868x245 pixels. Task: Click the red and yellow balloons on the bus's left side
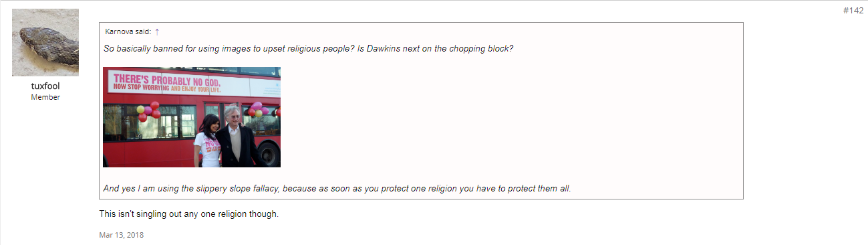click(x=148, y=112)
